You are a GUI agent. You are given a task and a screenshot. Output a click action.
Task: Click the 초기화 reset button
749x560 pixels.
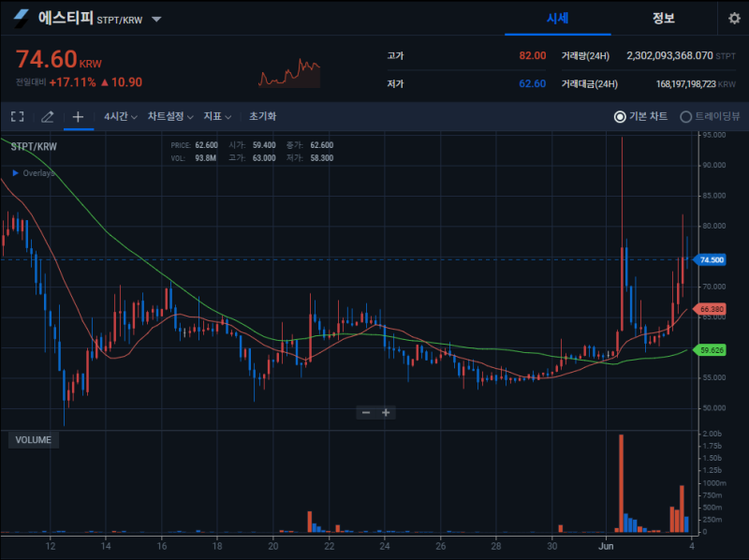coord(262,116)
